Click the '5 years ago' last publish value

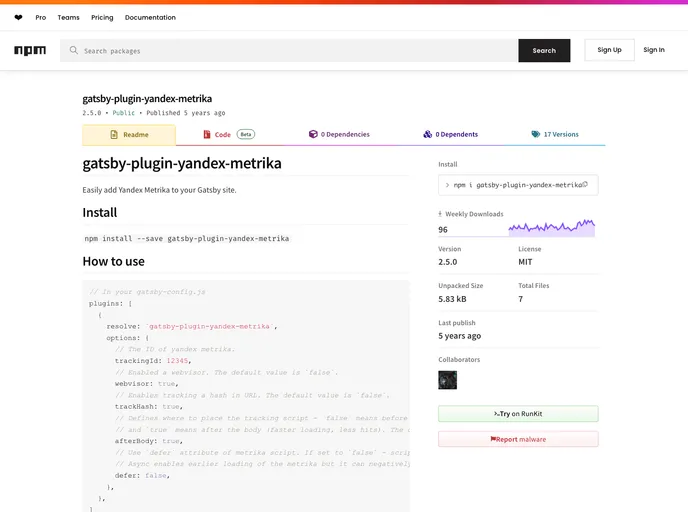click(x=459, y=336)
